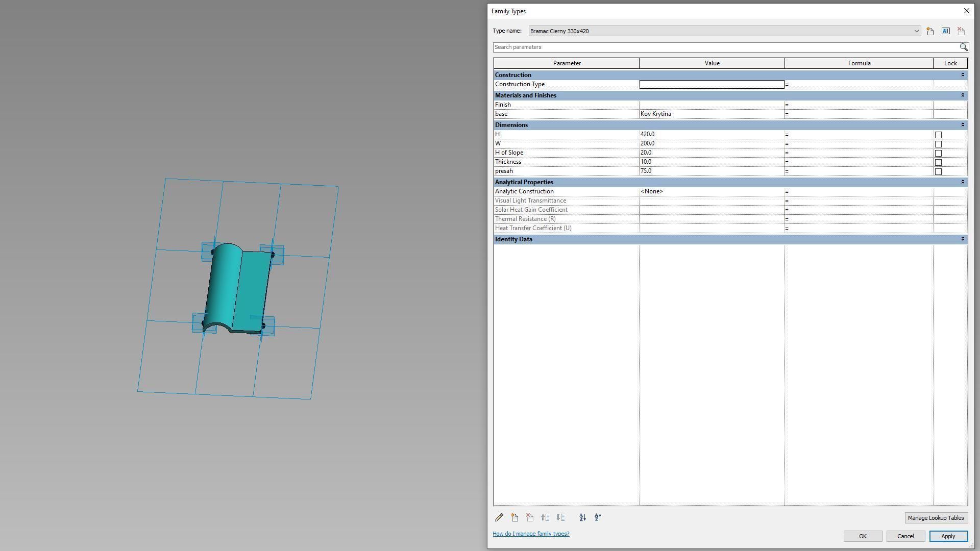Expand the Identity Data section
This screenshot has height=551, width=980.
962,239
